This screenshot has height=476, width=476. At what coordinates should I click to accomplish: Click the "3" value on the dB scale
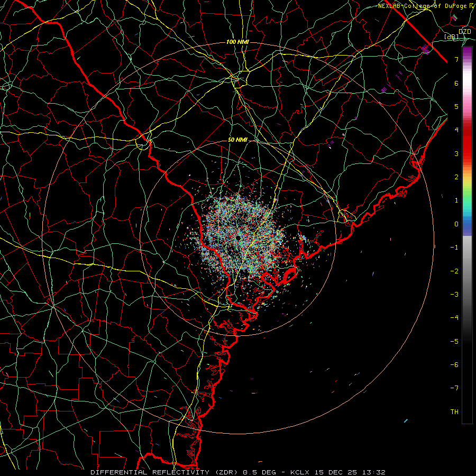pos(456,153)
